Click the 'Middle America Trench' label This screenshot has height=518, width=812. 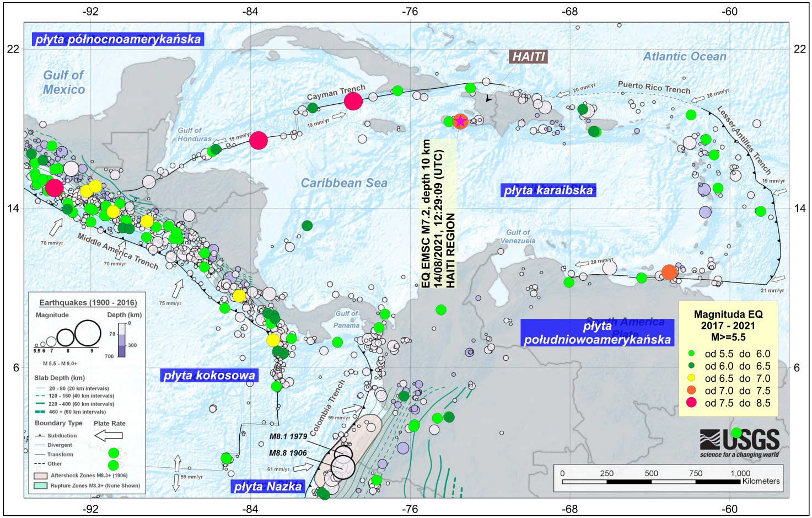[117, 252]
